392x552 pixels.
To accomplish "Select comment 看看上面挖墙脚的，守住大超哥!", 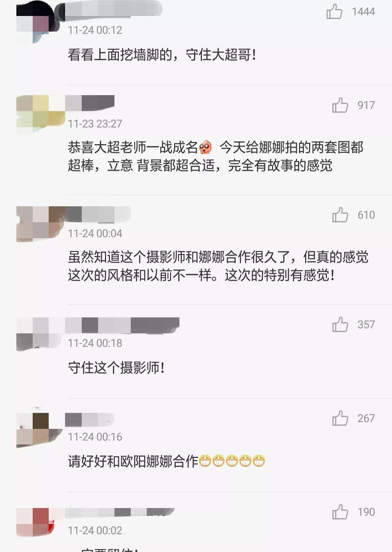I will 162,55.
